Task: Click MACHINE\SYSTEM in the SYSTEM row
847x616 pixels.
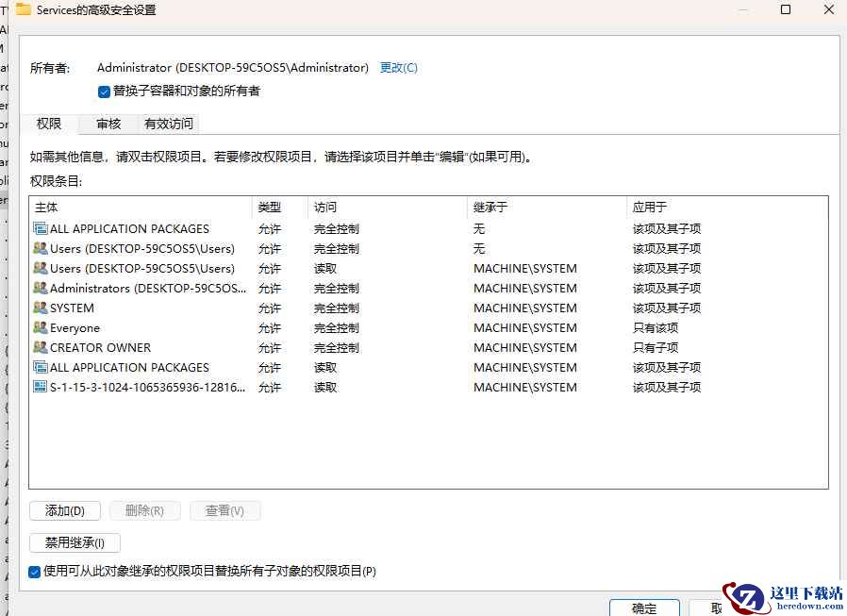Action: (x=525, y=308)
